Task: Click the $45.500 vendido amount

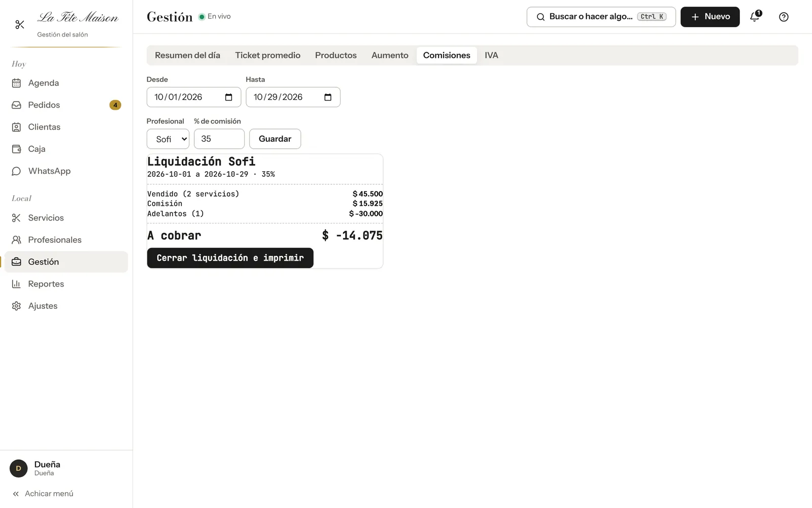Action: click(x=368, y=194)
